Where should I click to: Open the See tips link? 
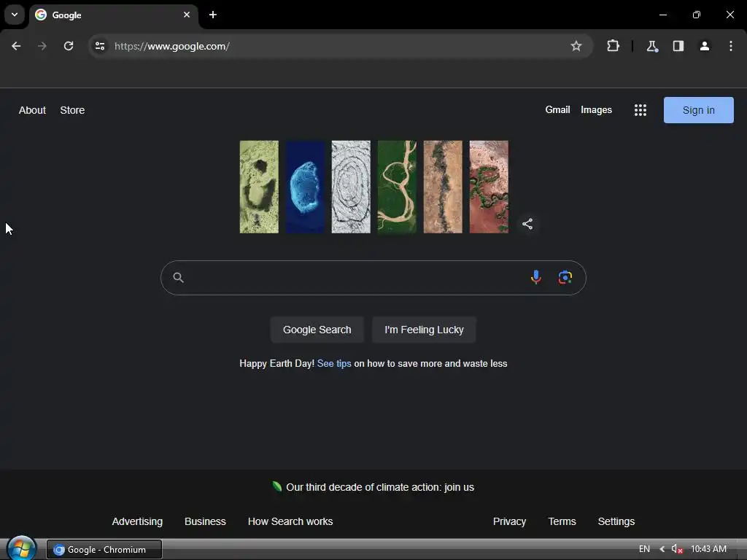tap(334, 363)
